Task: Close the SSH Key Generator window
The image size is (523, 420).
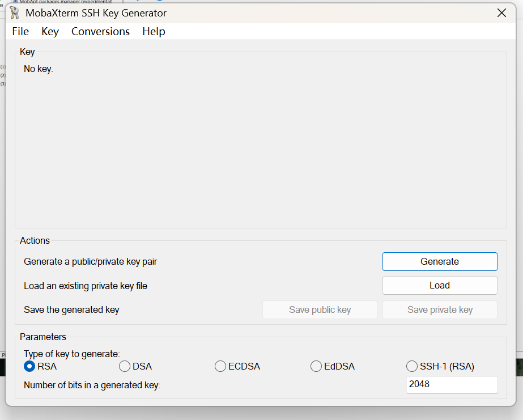Action: pos(501,13)
